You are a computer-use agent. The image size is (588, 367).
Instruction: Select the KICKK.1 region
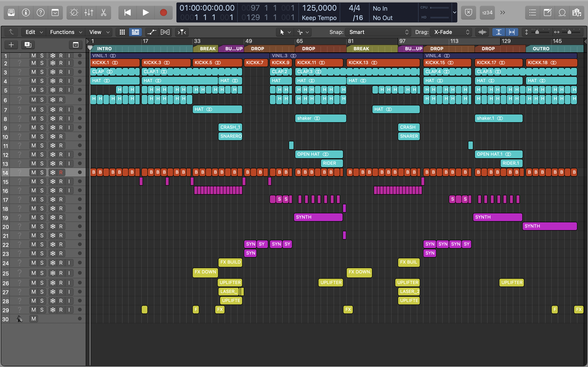[x=115, y=63]
